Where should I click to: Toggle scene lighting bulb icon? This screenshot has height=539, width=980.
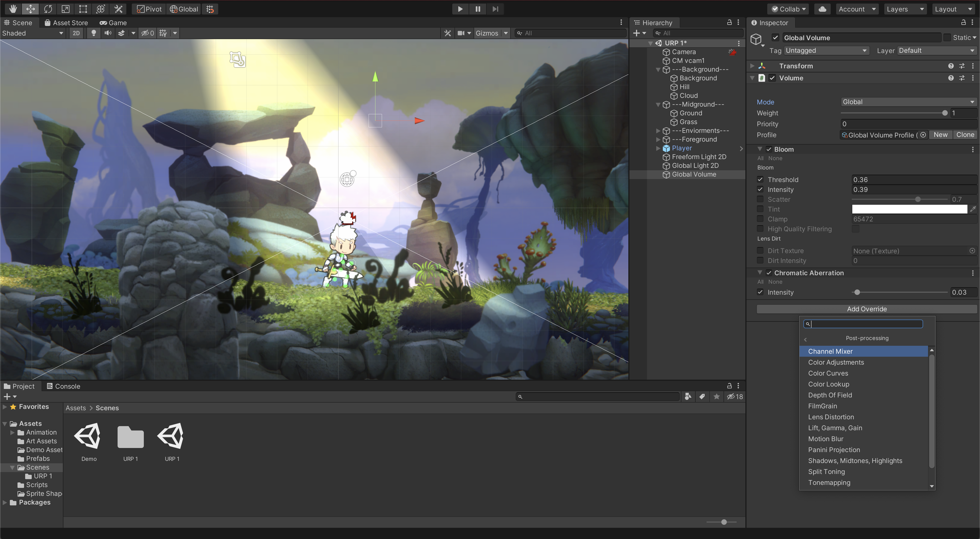(93, 33)
